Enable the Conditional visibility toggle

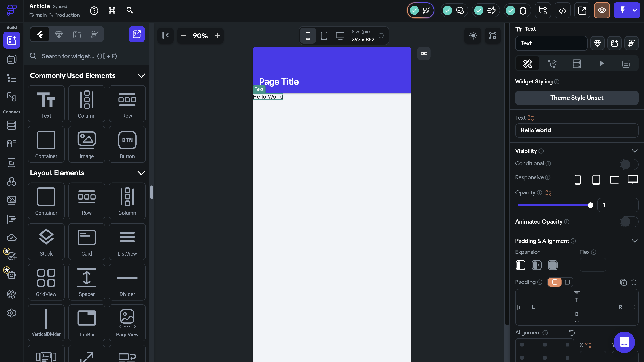[x=629, y=164]
